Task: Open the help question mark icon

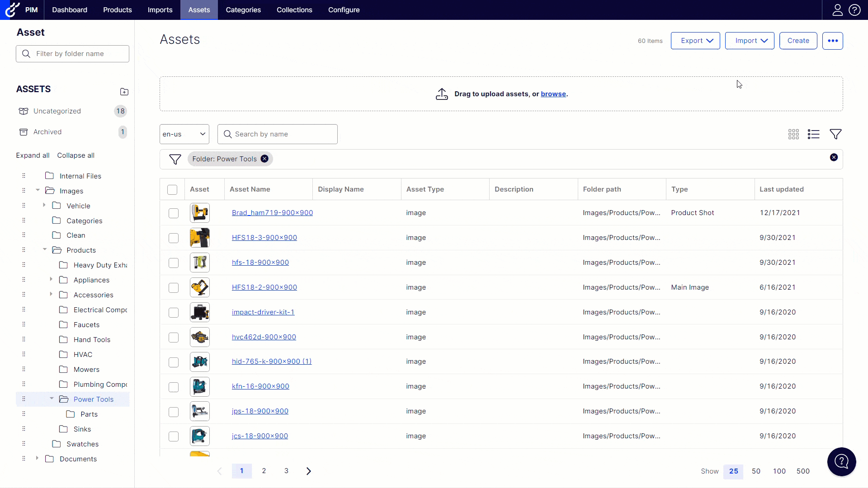Action: tap(854, 10)
